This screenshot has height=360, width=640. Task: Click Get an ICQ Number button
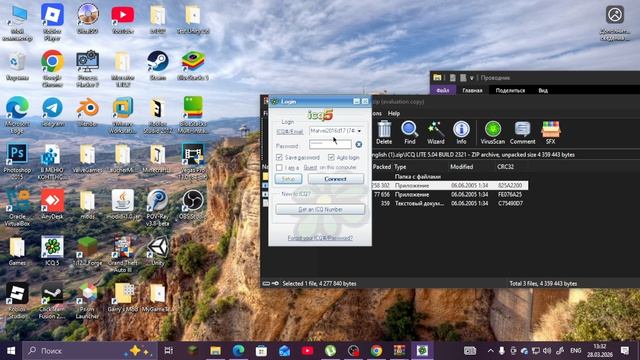[320, 209]
